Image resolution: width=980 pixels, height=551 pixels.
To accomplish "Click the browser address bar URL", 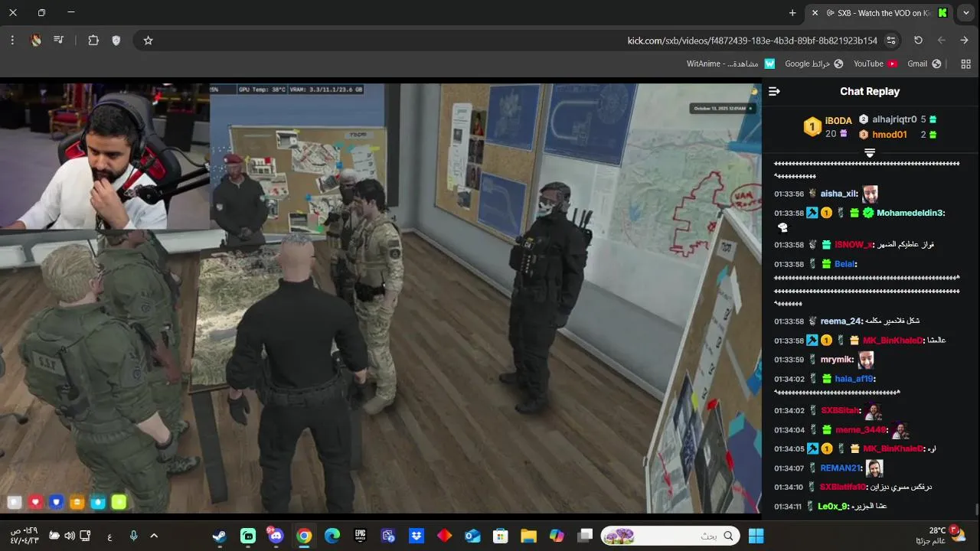I will 752,41.
